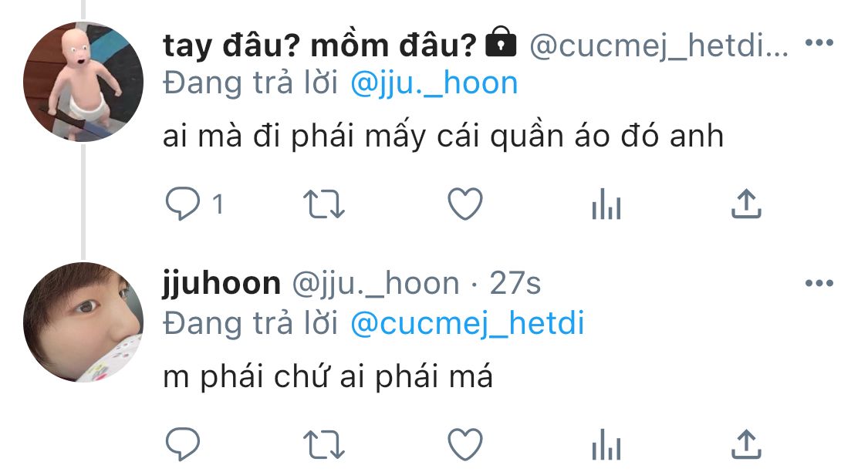Like the tweet 'ai mà đi phái mấy cái quần áo'
868x472 pixels.
tap(465, 204)
